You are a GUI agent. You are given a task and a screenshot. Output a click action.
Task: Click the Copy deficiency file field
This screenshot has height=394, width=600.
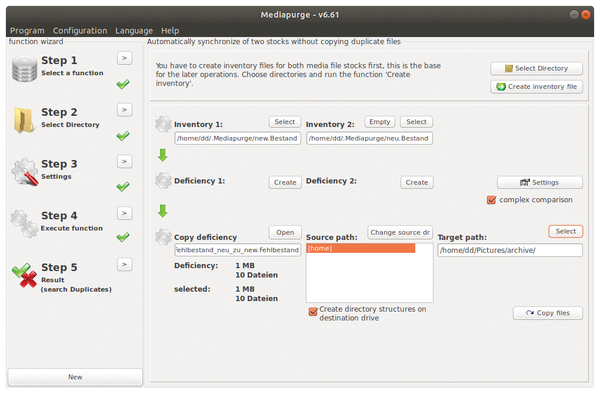click(x=238, y=250)
